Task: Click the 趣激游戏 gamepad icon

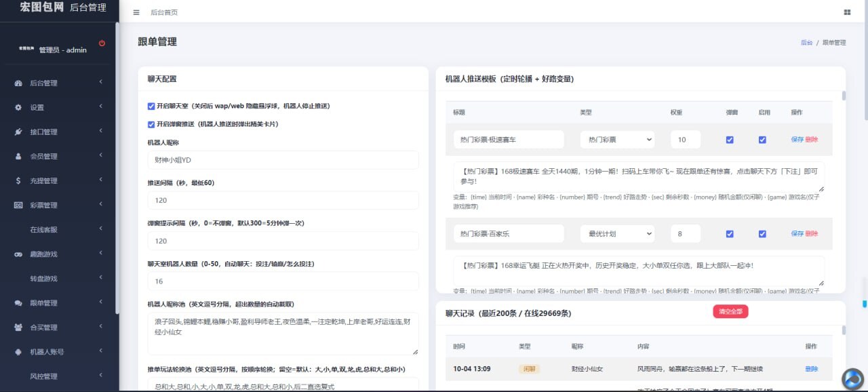Action: tap(18, 254)
